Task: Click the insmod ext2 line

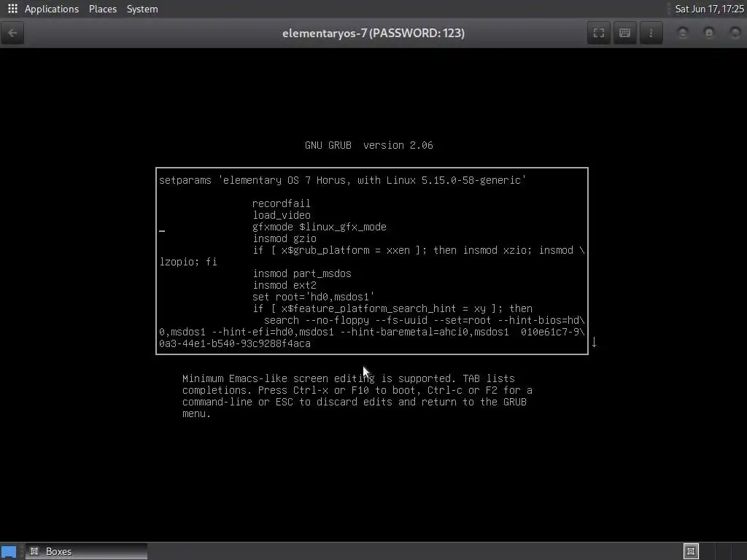Action: click(285, 285)
